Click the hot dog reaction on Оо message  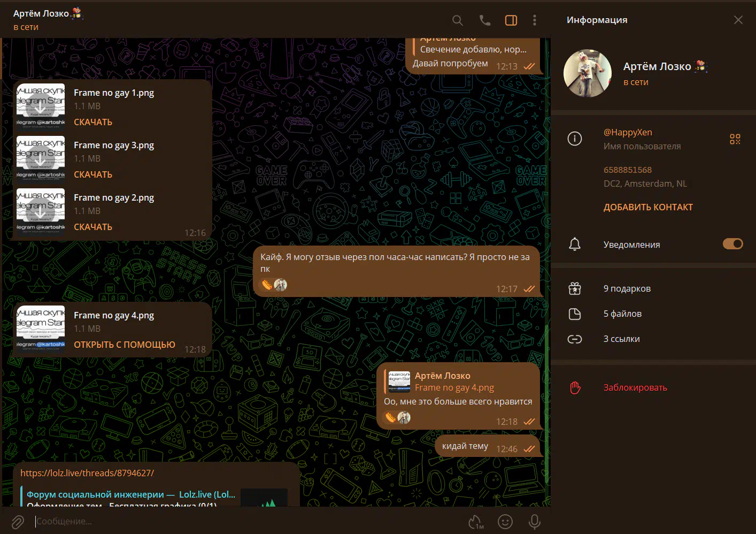(x=391, y=417)
